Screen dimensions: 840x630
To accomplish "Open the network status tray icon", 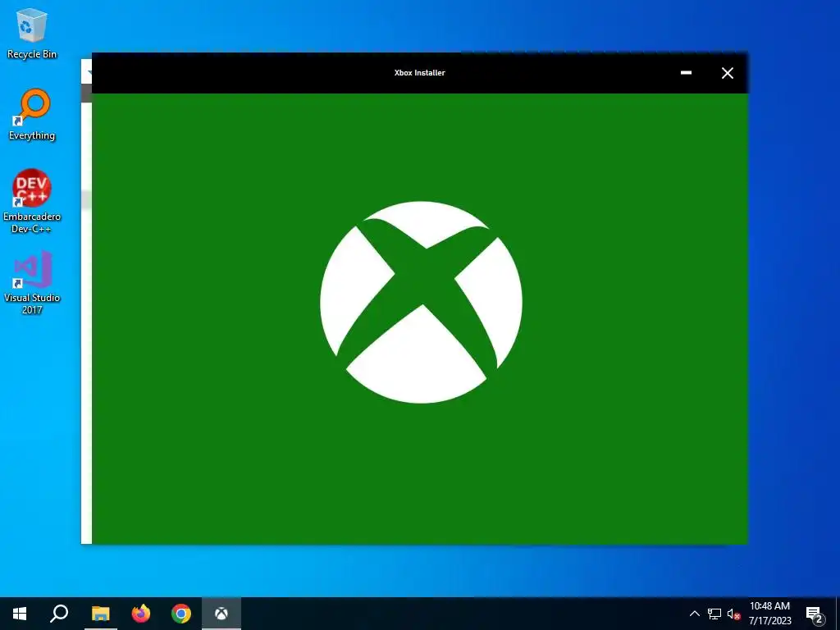I will pyautogui.click(x=714, y=614).
